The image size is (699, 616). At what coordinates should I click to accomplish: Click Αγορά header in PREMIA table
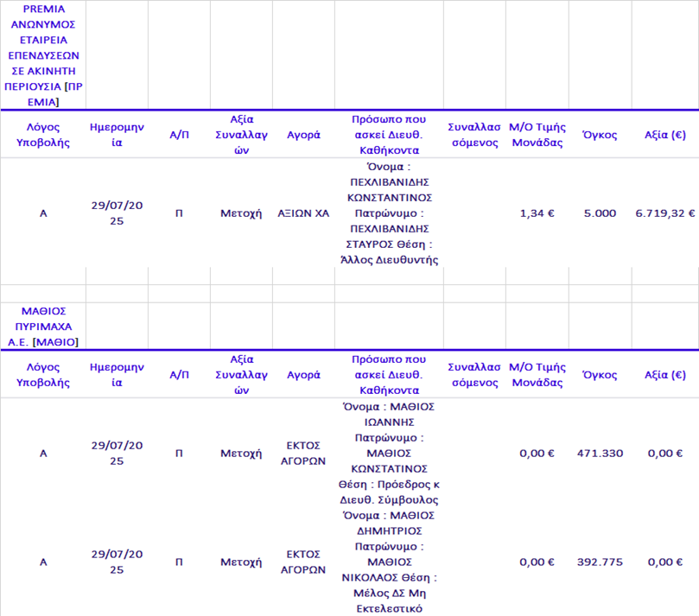pyautogui.click(x=303, y=135)
